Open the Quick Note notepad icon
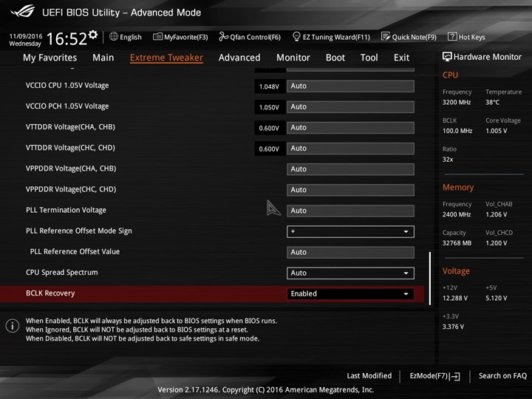 coord(386,36)
